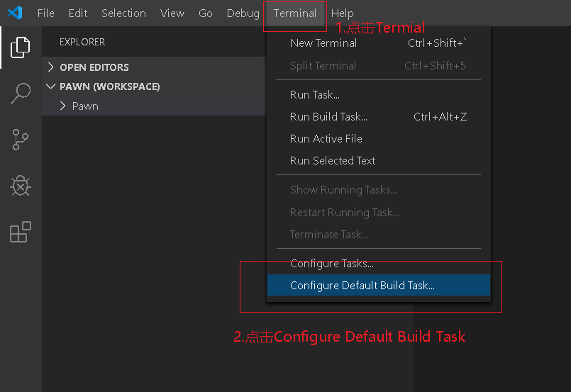Viewport: 571px width, 392px height.
Task: Choose Run Selected Text
Action: [x=378, y=161]
